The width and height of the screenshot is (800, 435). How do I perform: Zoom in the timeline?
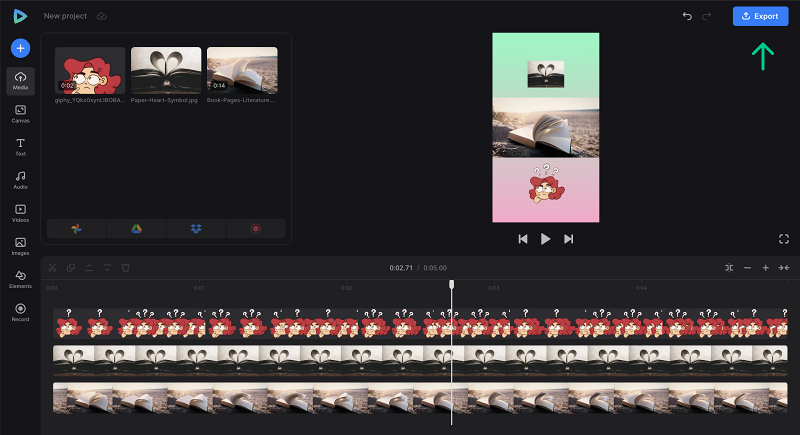[765, 268]
